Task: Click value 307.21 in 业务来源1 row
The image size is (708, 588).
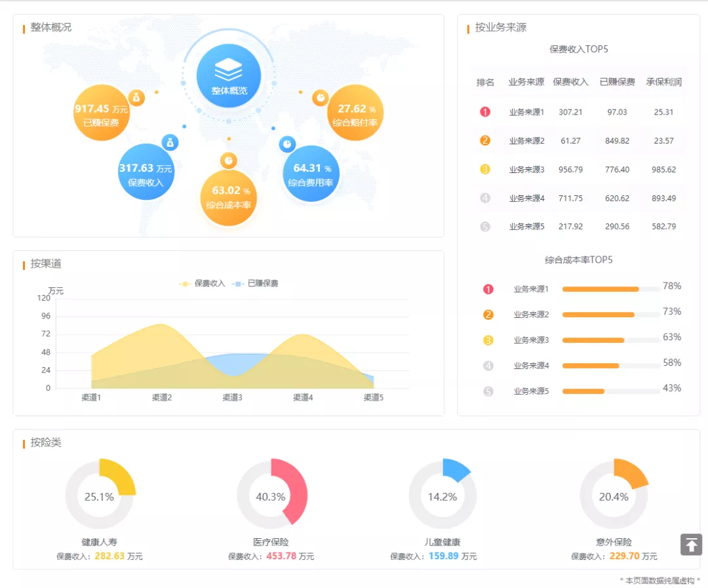Action: 571,112
